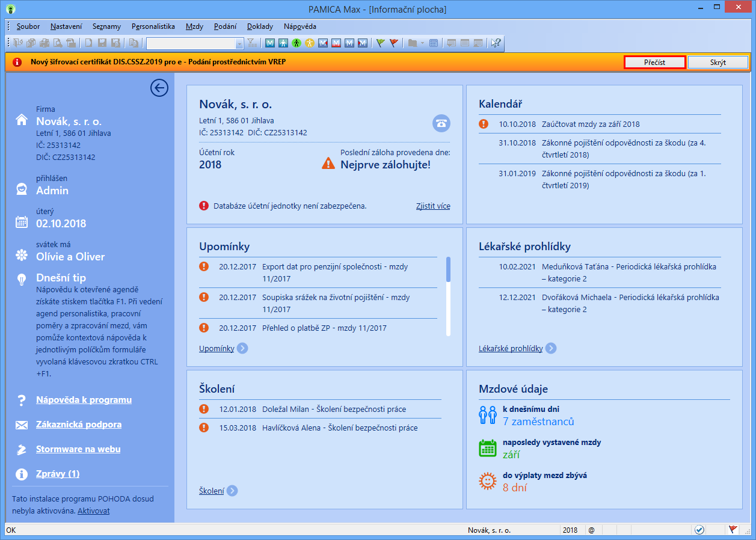
Task: Open the toolbar combo box dropdown arrow
Action: click(239, 43)
